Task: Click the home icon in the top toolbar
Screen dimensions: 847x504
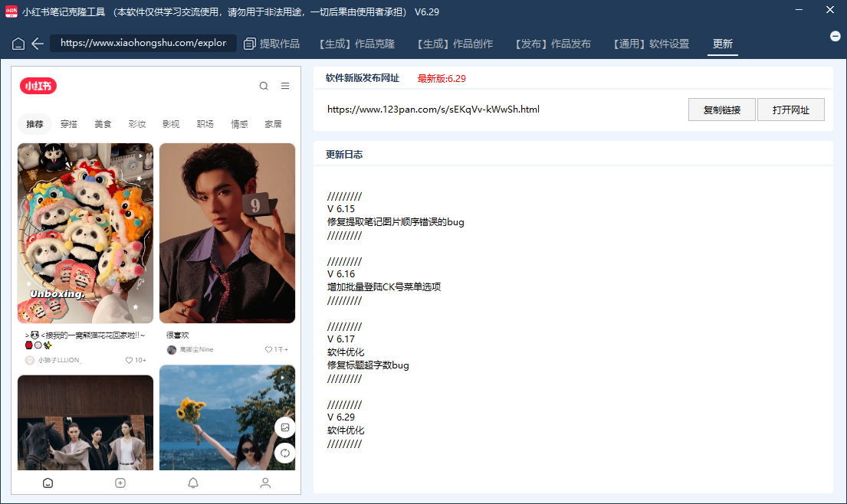Action: [x=17, y=44]
